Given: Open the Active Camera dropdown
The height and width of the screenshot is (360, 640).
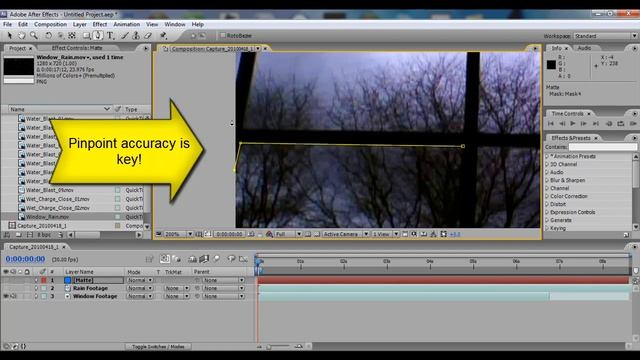Looking at the screenshot, I should [346, 234].
